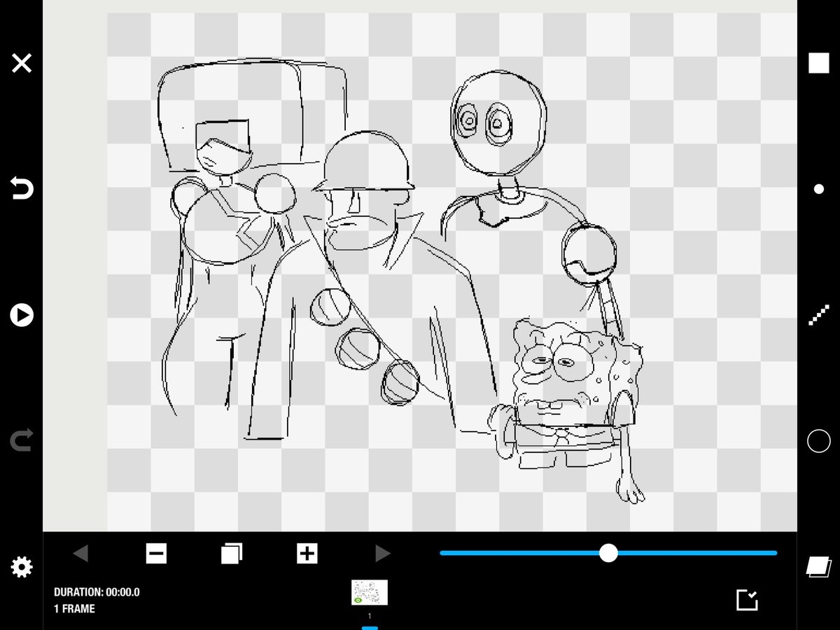The width and height of the screenshot is (840, 630).
Task: Delete frame with the minus button
Action: point(156,554)
